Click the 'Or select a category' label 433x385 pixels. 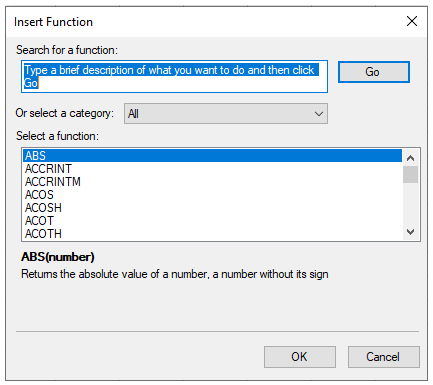pos(64,113)
